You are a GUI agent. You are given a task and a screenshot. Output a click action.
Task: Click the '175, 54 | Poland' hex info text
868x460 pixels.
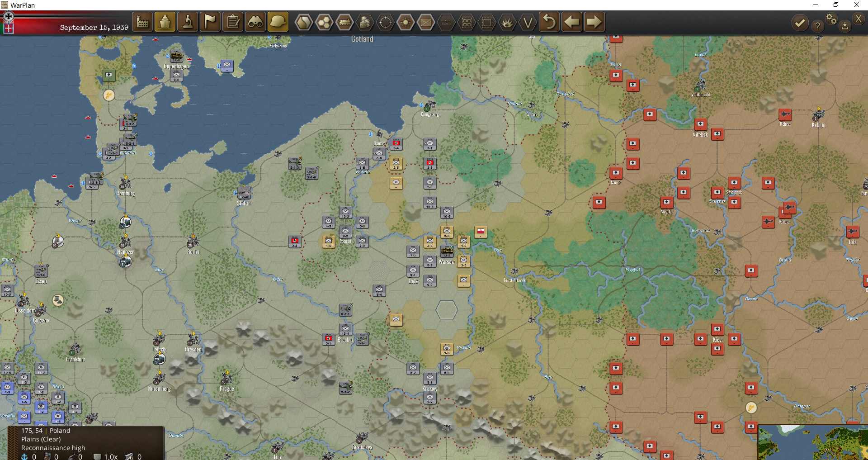46,431
